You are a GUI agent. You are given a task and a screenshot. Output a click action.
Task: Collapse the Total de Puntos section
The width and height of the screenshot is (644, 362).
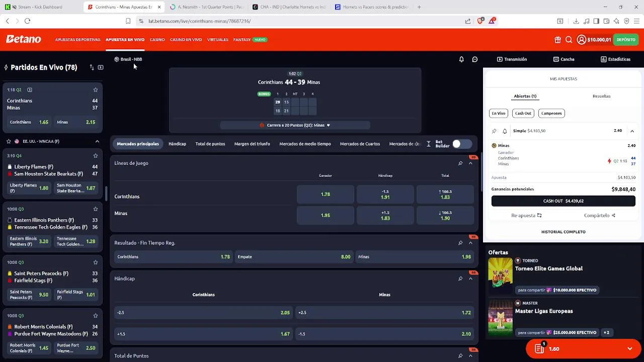[470, 356]
